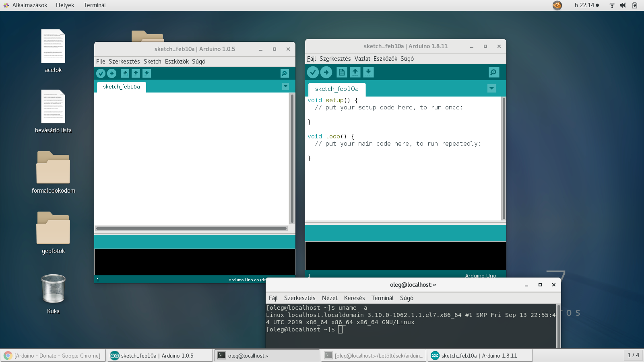The width and height of the screenshot is (644, 362).
Task: Open Sketch menu in Arduino 1.0.5
Action: tap(153, 62)
